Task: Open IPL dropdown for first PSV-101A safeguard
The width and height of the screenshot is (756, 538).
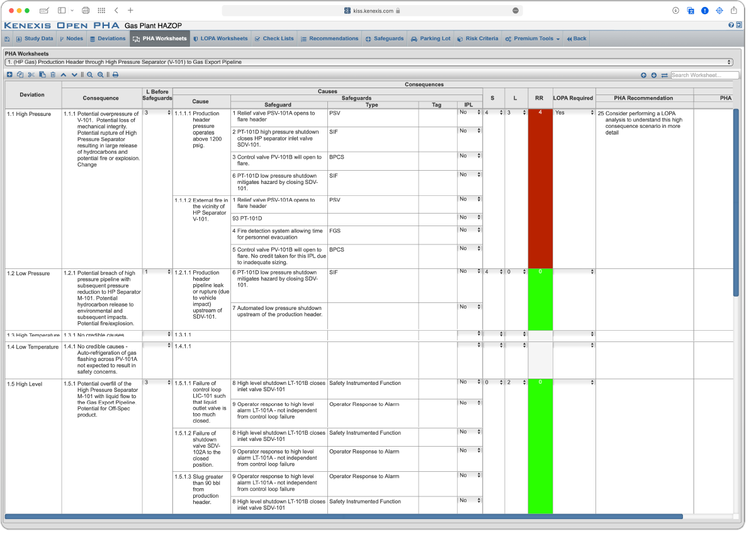Action: 470,112
